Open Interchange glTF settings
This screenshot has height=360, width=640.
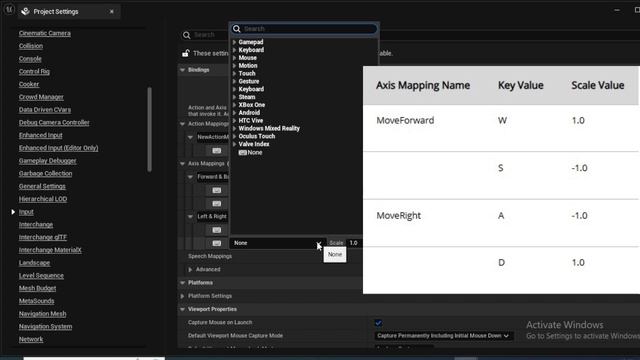(x=43, y=237)
